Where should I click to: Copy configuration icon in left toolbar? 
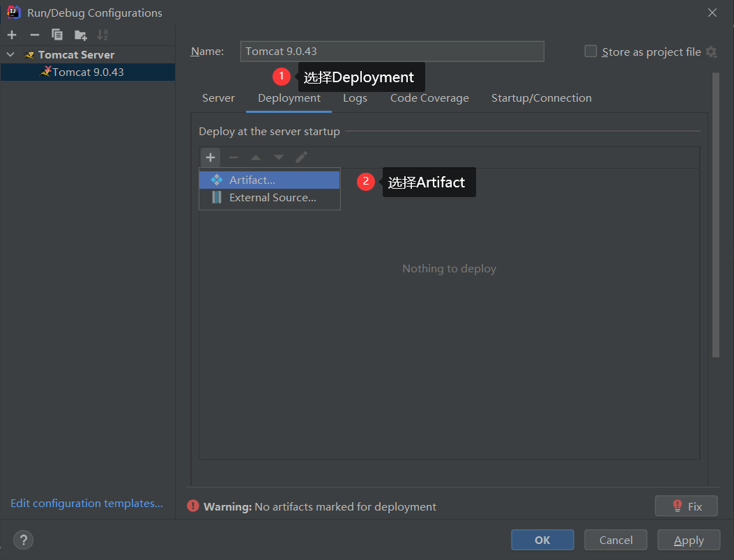point(57,35)
